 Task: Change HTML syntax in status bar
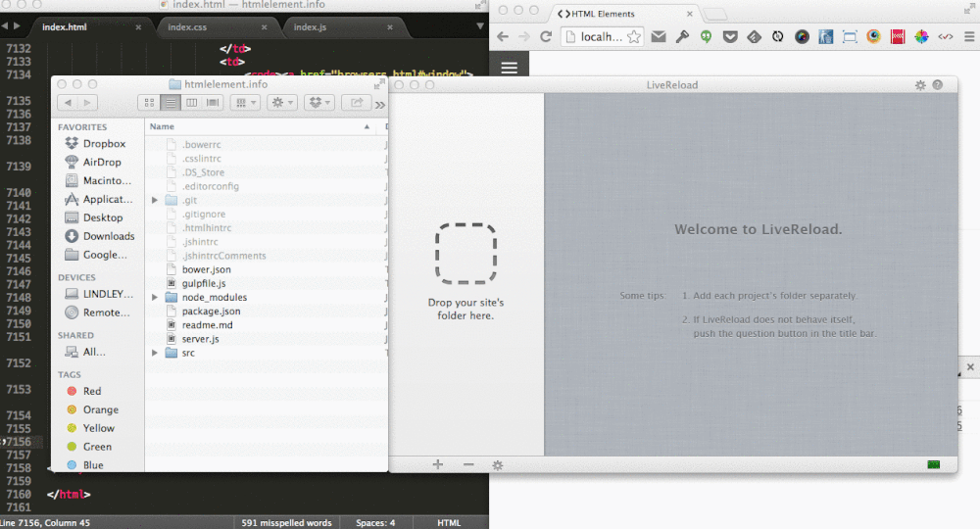pos(449,523)
